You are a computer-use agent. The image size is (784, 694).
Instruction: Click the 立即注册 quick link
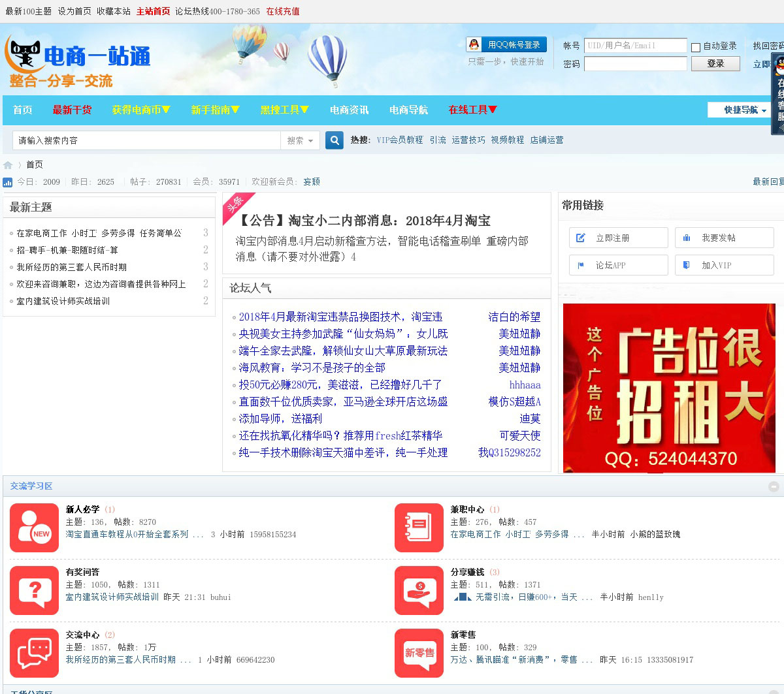[x=618, y=238]
